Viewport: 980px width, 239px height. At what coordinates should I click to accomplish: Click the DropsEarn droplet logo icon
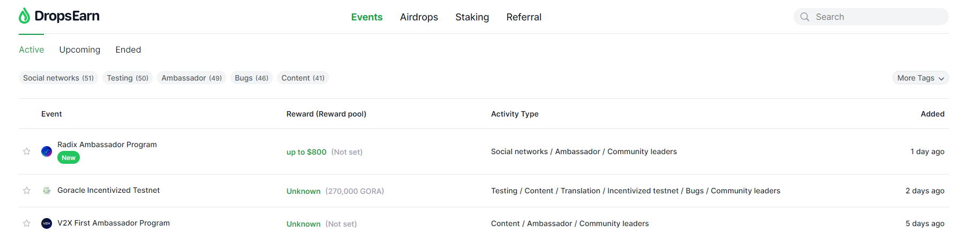point(24,16)
